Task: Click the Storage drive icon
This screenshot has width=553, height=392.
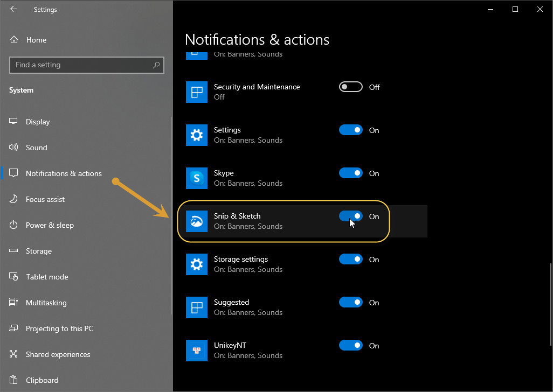Action: click(x=13, y=250)
